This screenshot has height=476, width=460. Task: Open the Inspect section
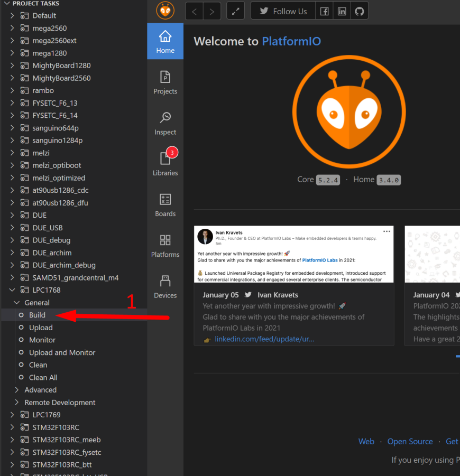coord(165,123)
